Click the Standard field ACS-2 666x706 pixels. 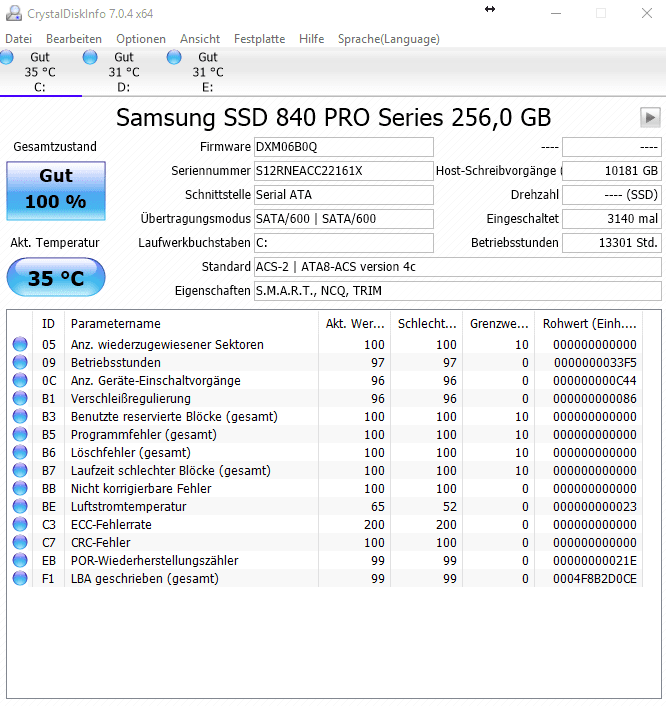point(458,267)
